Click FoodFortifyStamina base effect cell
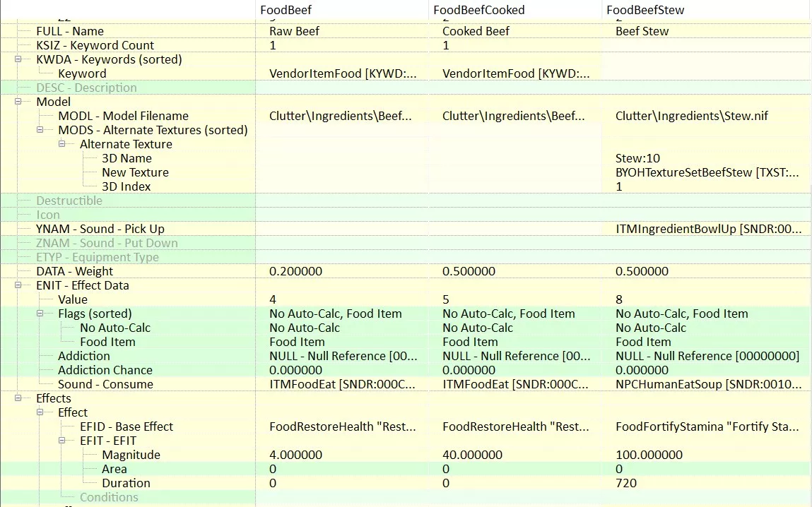812x507 pixels. [x=707, y=427]
